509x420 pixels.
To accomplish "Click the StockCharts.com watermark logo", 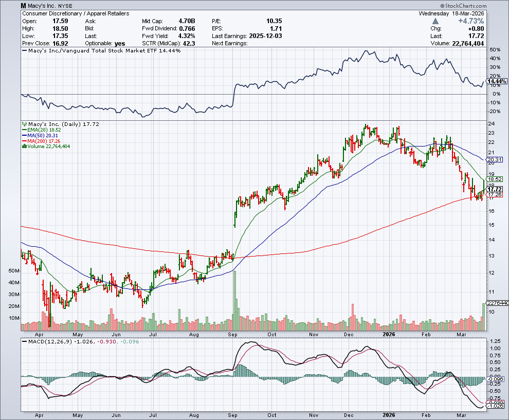I will coord(463,6).
